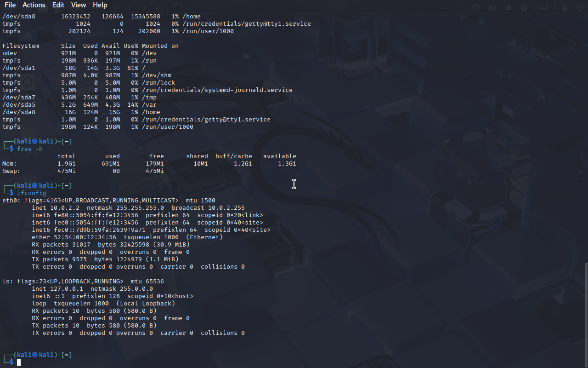Click the 81% usage value
The image size is (588, 368).
tap(133, 68)
